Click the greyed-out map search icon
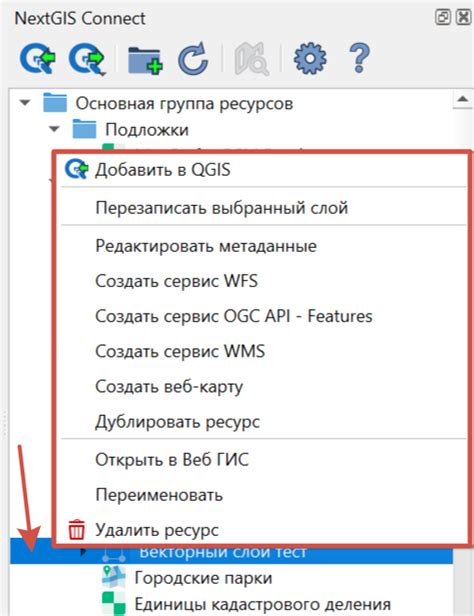The height and width of the screenshot is (616, 474). click(x=252, y=59)
